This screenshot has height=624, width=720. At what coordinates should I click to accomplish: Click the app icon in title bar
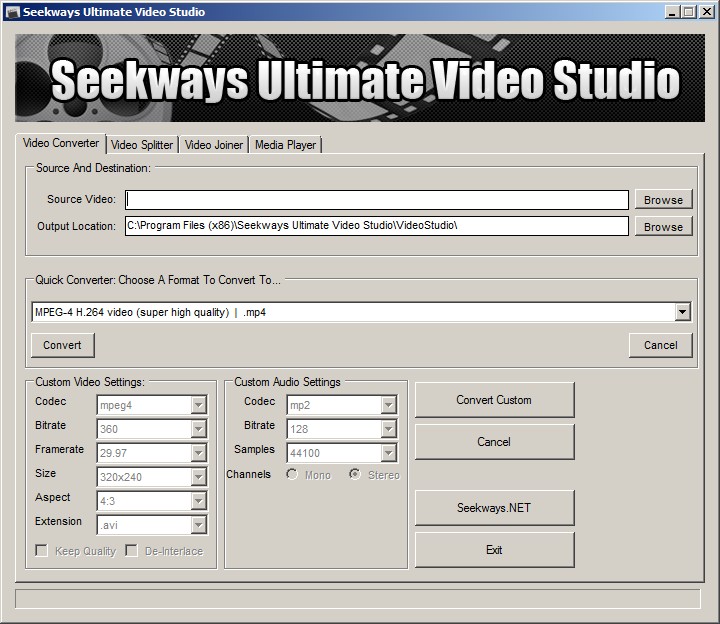(12, 12)
